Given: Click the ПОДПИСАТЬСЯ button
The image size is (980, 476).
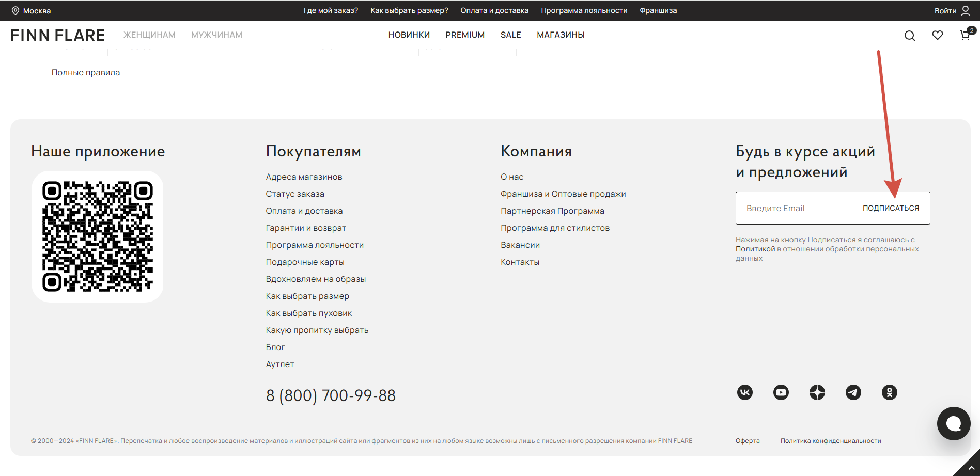Looking at the screenshot, I should pos(891,208).
